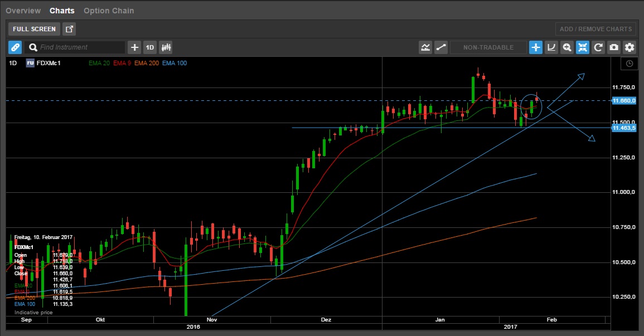Image resolution: width=644 pixels, height=336 pixels.
Task: Open the 1D time period selector
Action: [x=150, y=47]
